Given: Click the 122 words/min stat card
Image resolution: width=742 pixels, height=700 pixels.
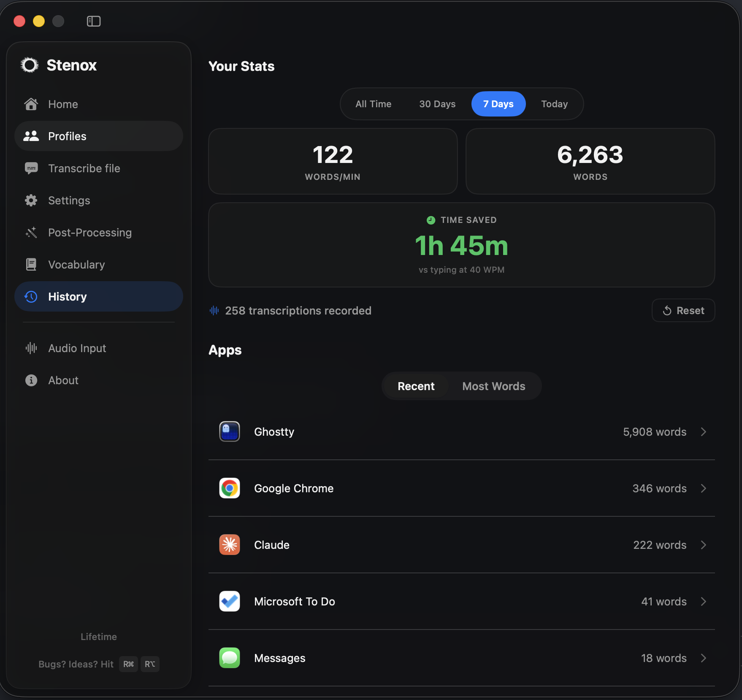Looking at the screenshot, I should click(333, 161).
